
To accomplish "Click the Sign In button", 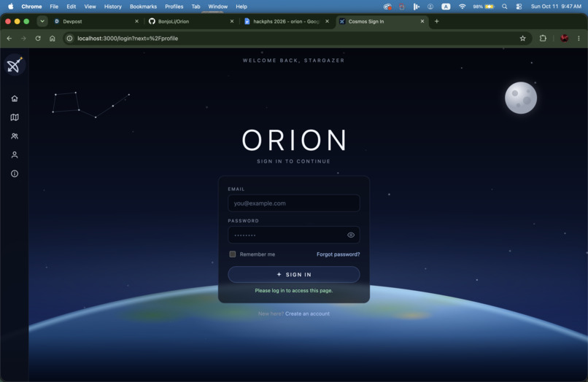I will pos(293,274).
